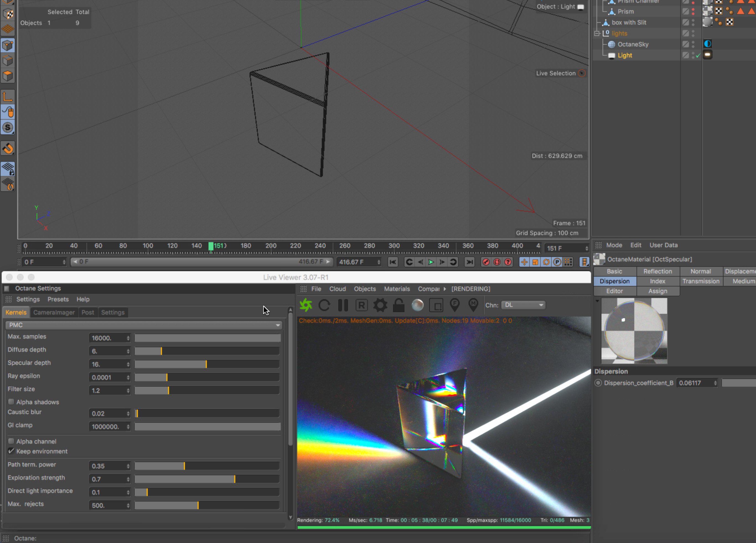756x543 pixels.
Task: Open the Chn channel dropdown
Action: pos(523,305)
